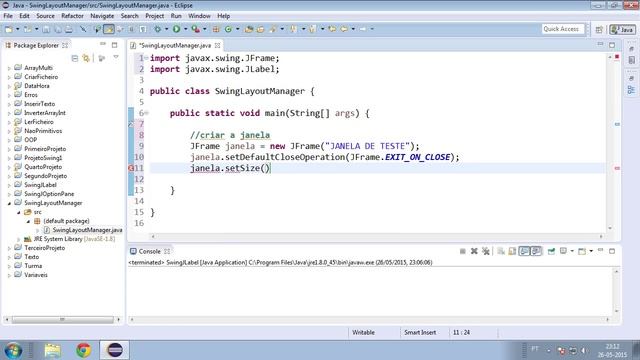Toggle Mark Occurrences in toolbar
Screen dimensions: 640x360
coord(108,29)
